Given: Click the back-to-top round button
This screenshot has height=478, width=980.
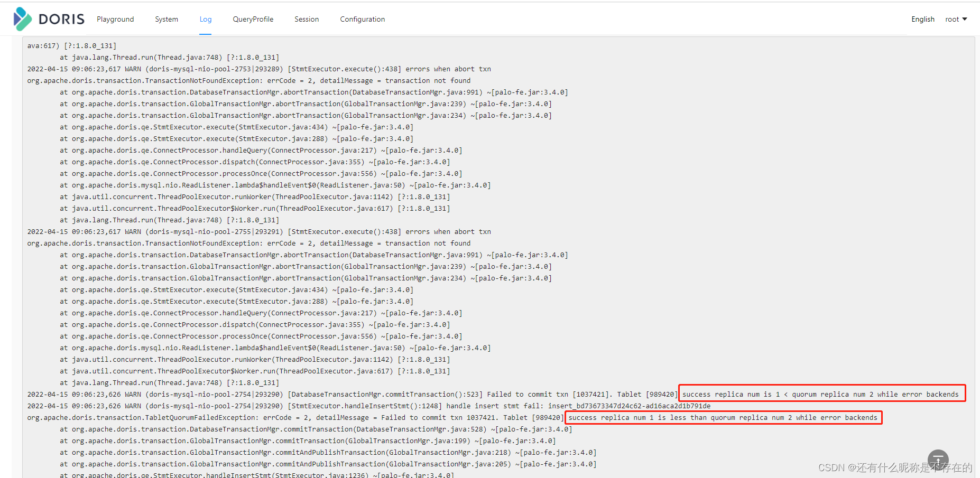Looking at the screenshot, I should point(938,460).
